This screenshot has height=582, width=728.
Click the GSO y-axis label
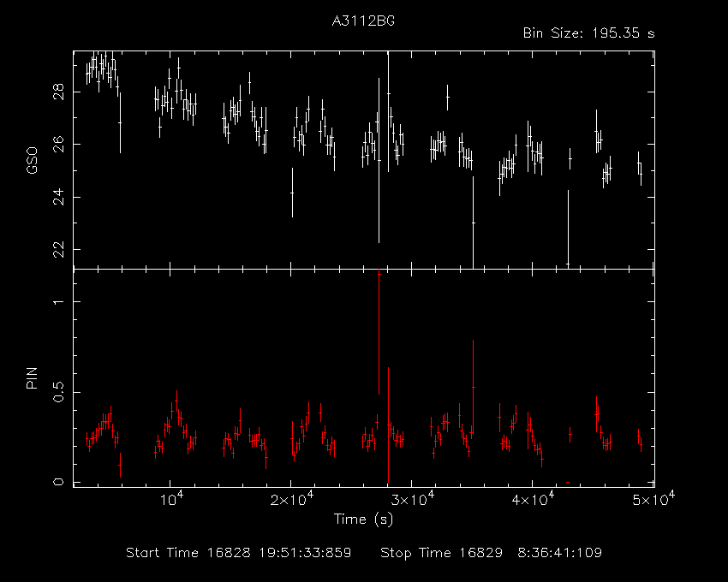[32, 160]
